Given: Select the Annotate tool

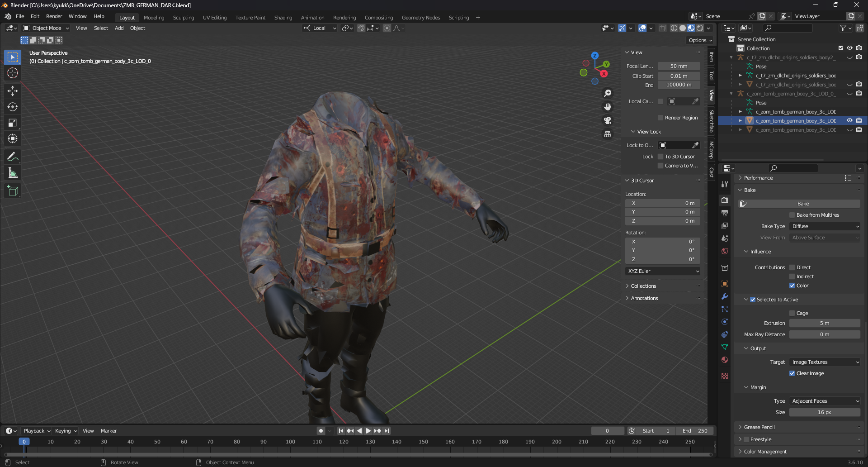Looking at the screenshot, I should point(13,157).
